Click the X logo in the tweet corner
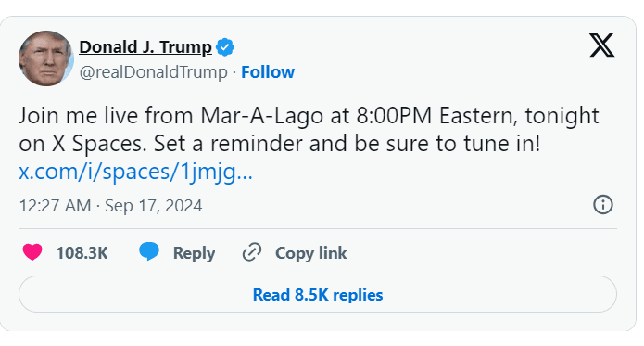This screenshot has height=346, width=644. click(601, 45)
